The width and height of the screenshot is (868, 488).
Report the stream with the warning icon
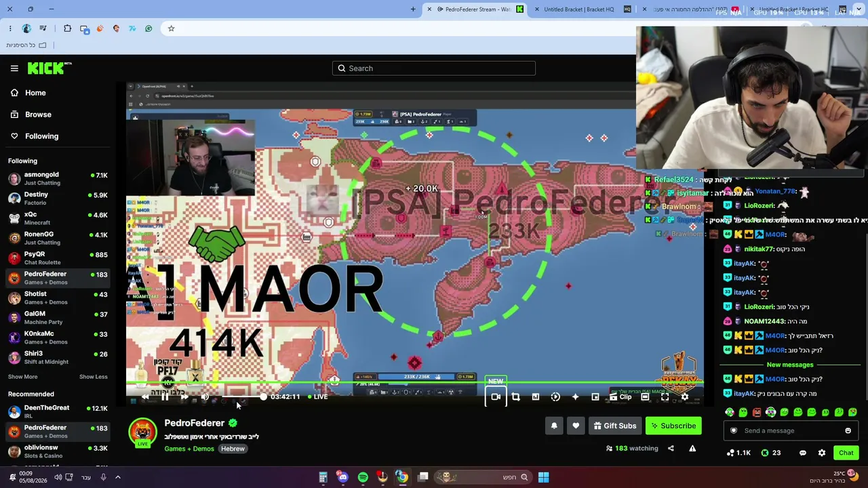[692, 448]
